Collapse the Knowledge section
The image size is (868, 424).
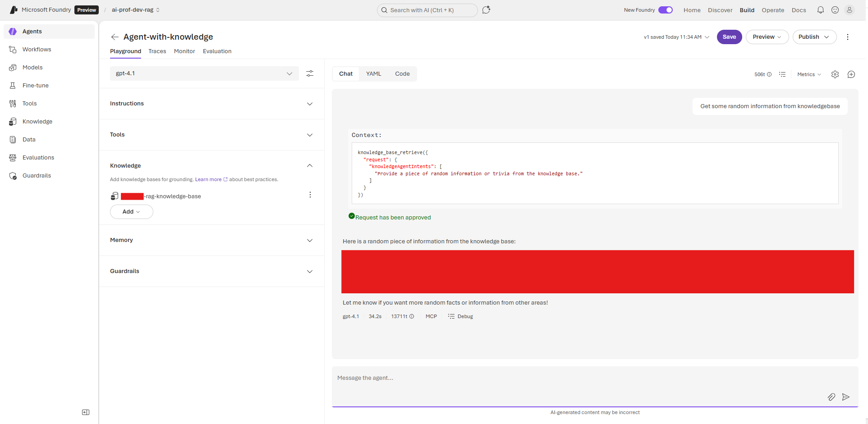tap(310, 166)
